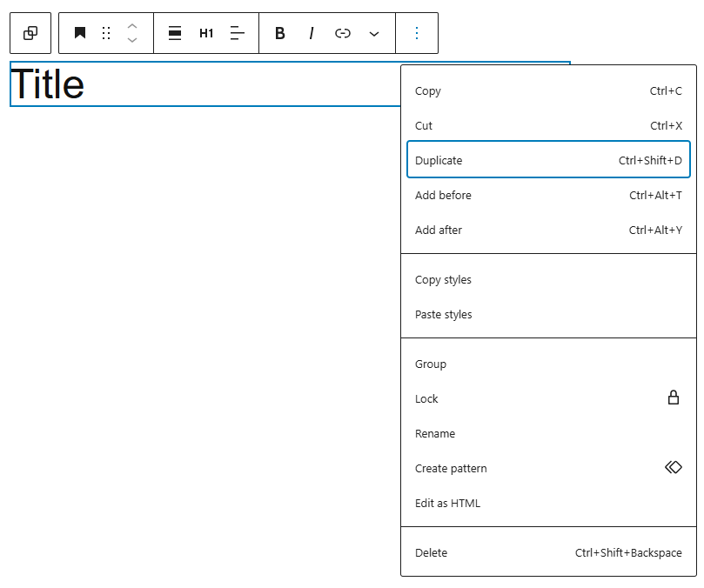Select the parent block selector icon
Screen dimensions: 704x588
coord(30,33)
